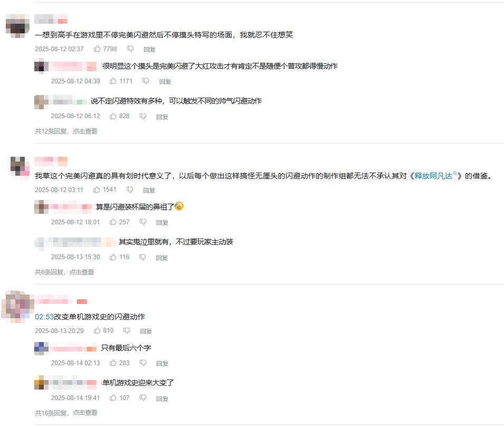Expand the 共12条回复 thread
This screenshot has width=504, height=427.
[66, 131]
